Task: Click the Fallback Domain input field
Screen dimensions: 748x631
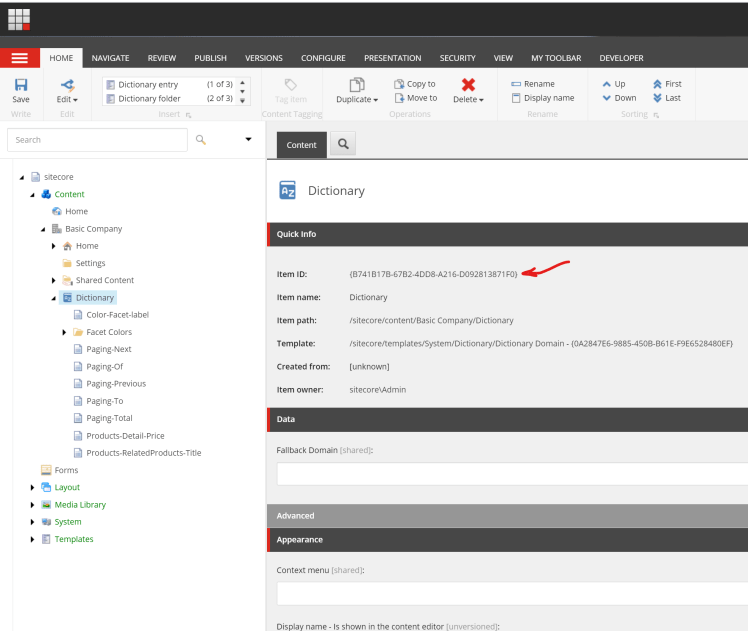Action: point(510,474)
